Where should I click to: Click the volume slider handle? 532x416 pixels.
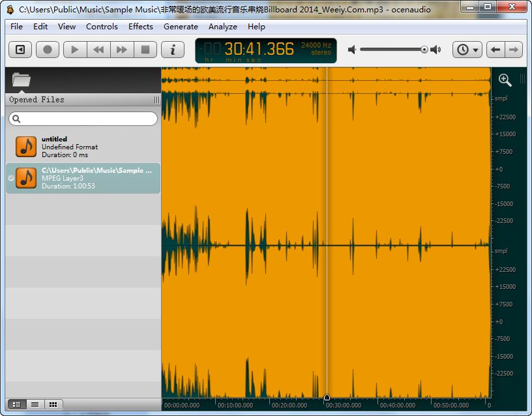[424, 50]
